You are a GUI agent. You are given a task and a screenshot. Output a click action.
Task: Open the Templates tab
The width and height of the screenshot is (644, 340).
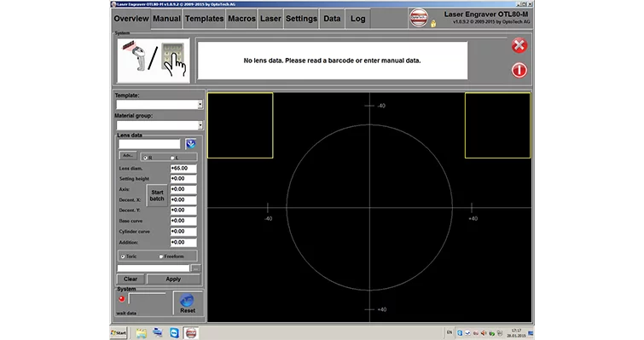pyautogui.click(x=204, y=19)
